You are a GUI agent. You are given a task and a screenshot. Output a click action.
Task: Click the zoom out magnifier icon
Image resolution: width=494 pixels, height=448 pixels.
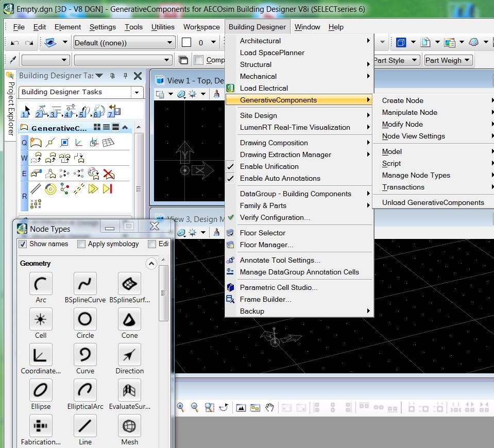[195, 407]
